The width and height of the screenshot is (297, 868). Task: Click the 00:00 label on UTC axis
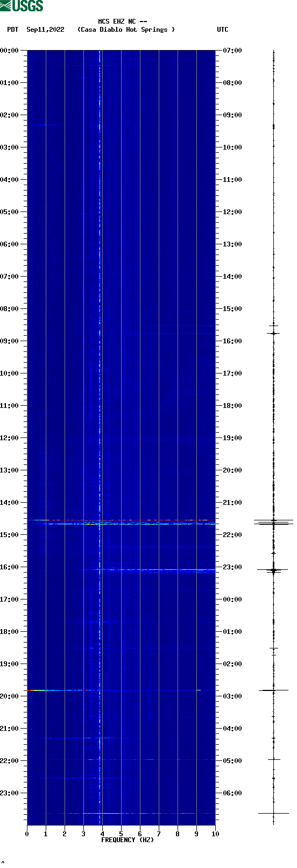pyautogui.click(x=232, y=599)
